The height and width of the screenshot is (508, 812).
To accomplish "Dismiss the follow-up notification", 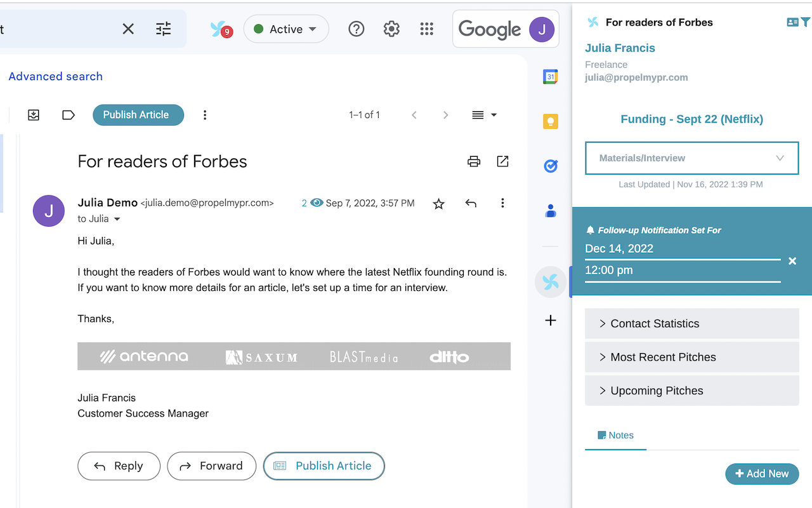I will coord(792,260).
